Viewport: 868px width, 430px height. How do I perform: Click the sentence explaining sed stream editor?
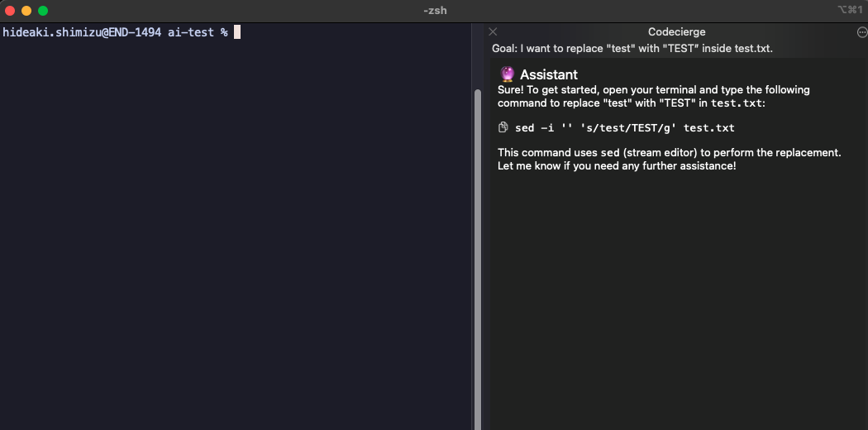pyautogui.click(x=669, y=153)
